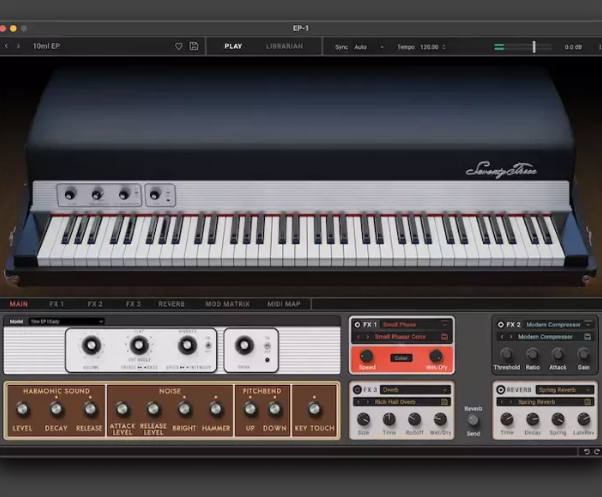This screenshot has width=602, height=497.
Task: Save the FX 3 Rich Hall Overb preset
Action: (444, 402)
